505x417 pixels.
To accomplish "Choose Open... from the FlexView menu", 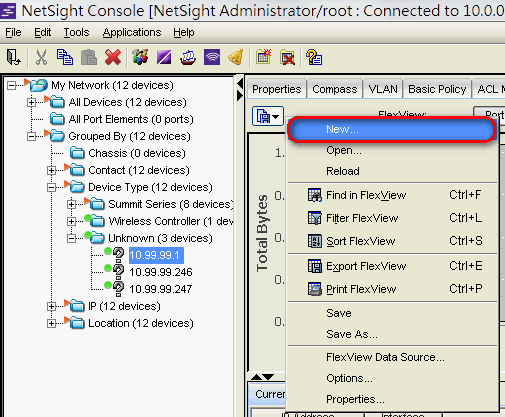I will click(x=392, y=150).
